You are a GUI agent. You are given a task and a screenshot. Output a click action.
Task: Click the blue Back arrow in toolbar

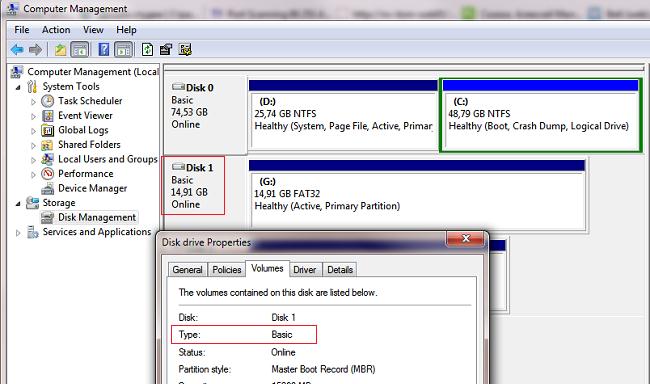tap(17, 50)
